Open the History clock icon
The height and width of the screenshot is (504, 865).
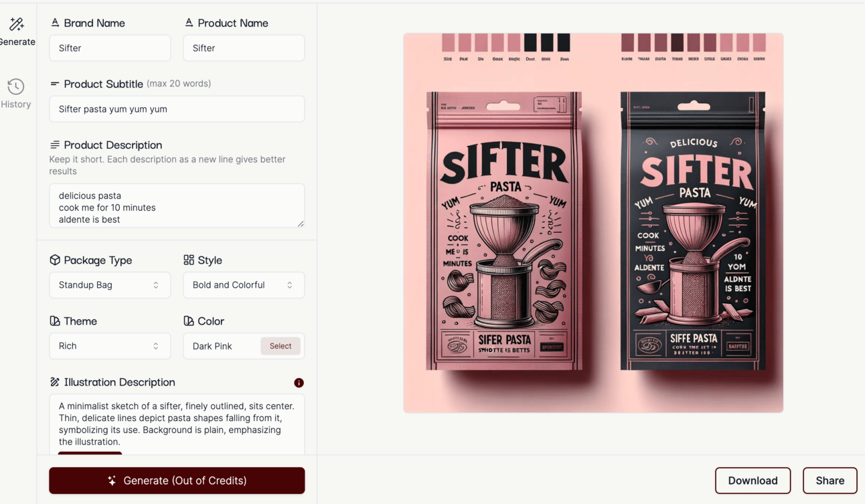(x=16, y=86)
